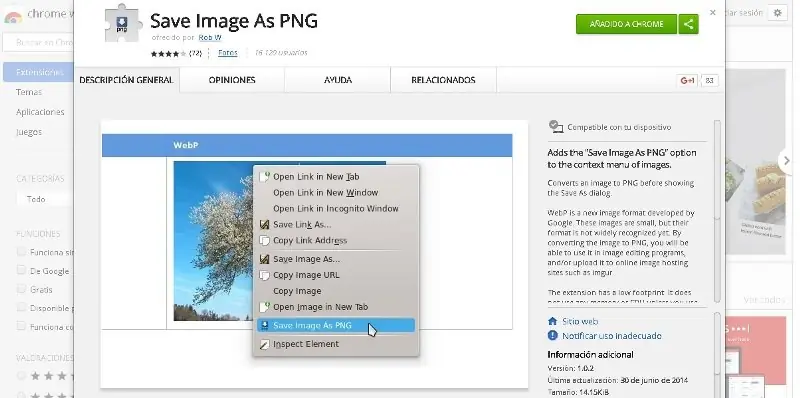Open the Todo categories dropdown
The width and height of the screenshot is (800, 398).
(x=45, y=199)
